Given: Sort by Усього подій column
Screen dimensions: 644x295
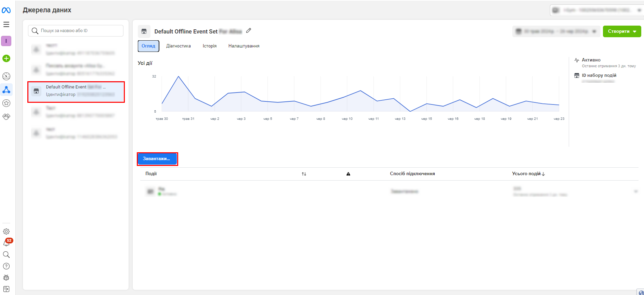Looking at the screenshot, I should pyautogui.click(x=528, y=174).
